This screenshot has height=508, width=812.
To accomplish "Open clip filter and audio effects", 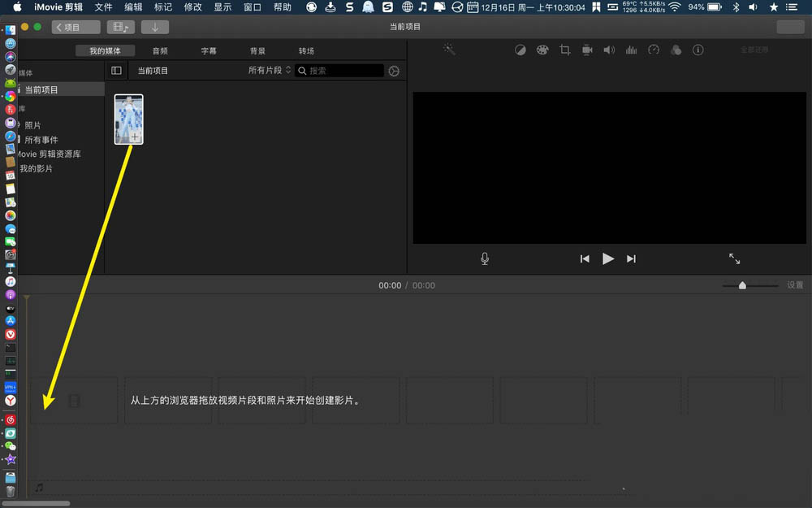I will click(676, 50).
